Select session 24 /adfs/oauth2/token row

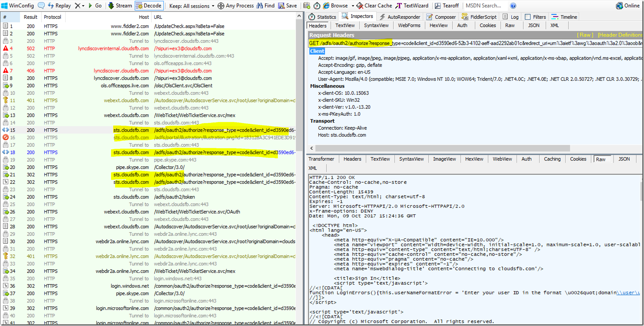click(149, 197)
